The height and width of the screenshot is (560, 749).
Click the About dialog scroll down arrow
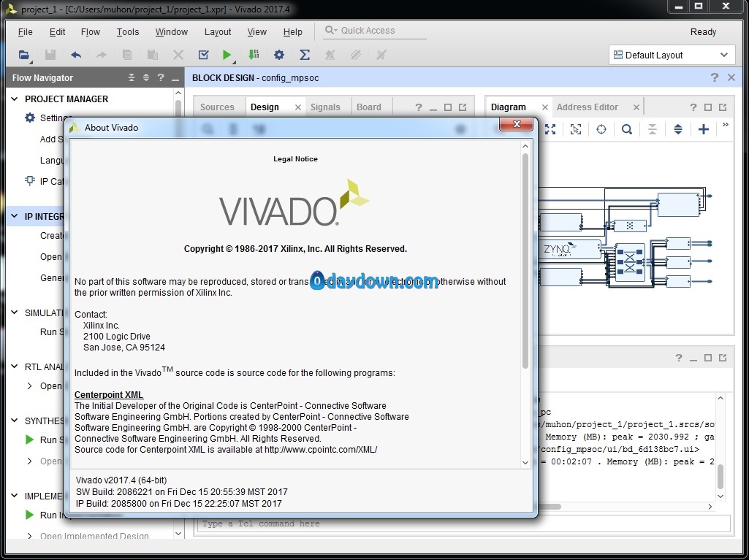[x=525, y=463]
